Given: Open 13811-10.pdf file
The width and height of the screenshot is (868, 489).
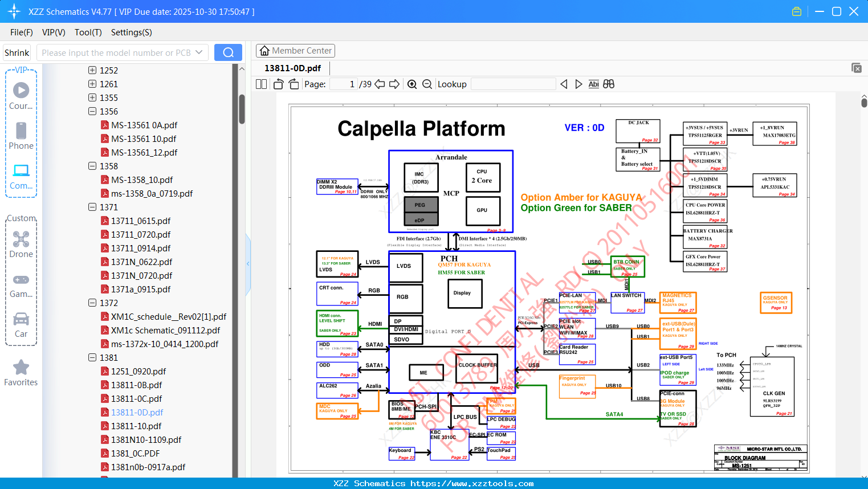Looking at the screenshot, I should click(x=136, y=426).
